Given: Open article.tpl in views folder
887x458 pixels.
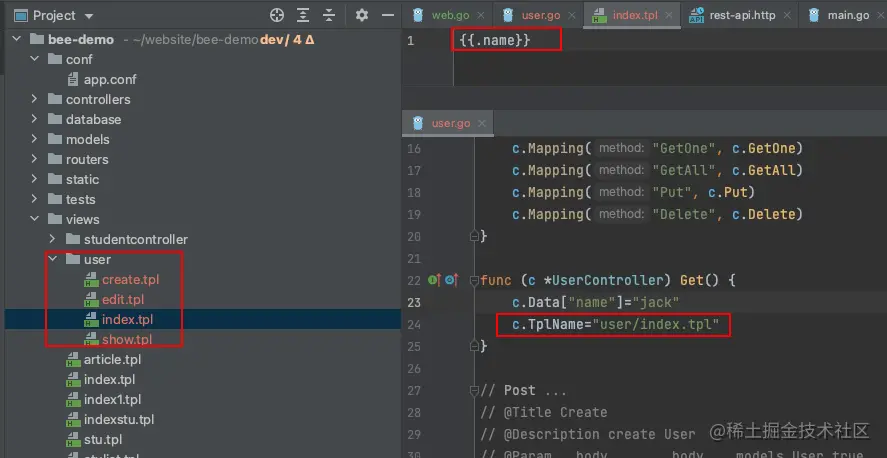Looking at the screenshot, I should [x=113, y=360].
